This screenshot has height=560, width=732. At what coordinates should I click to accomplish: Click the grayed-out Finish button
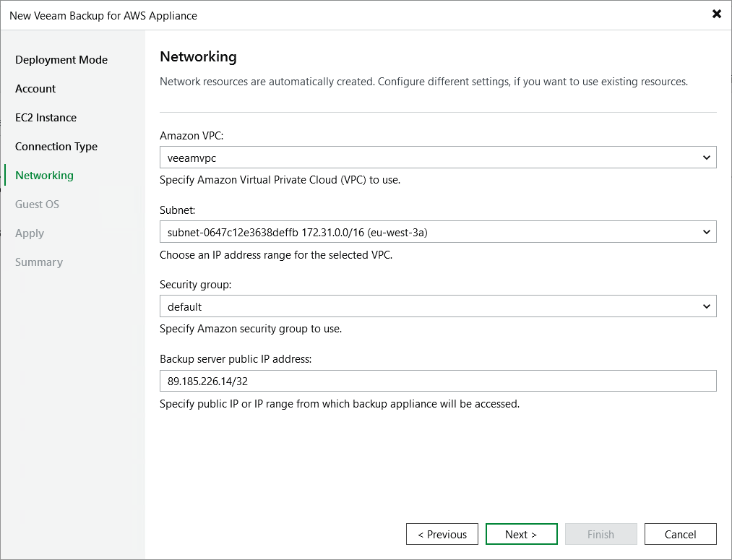600,534
